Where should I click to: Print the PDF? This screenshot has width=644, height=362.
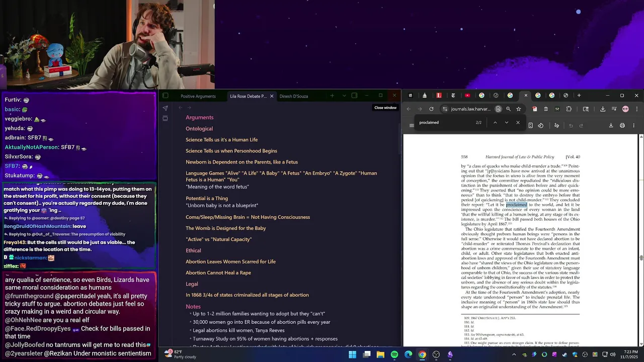[622, 125]
